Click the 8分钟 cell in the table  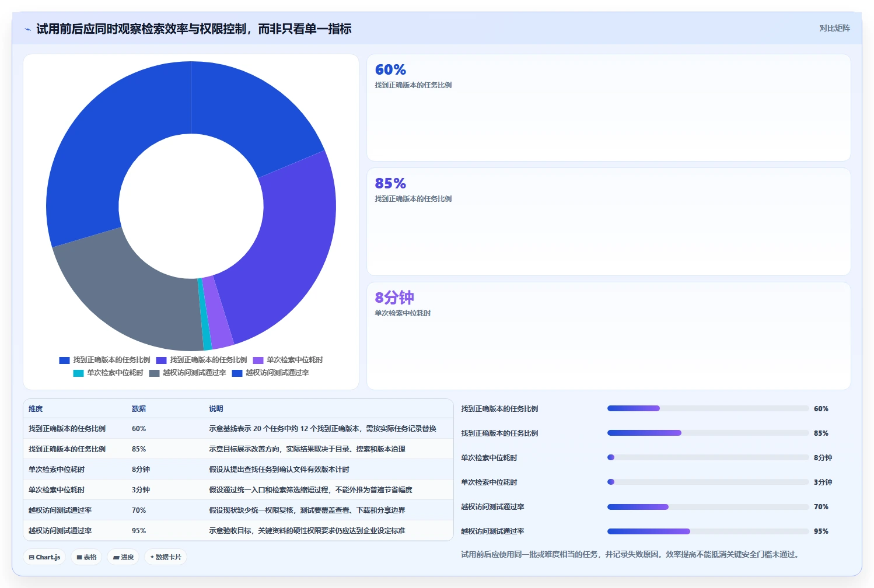tap(141, 470)
